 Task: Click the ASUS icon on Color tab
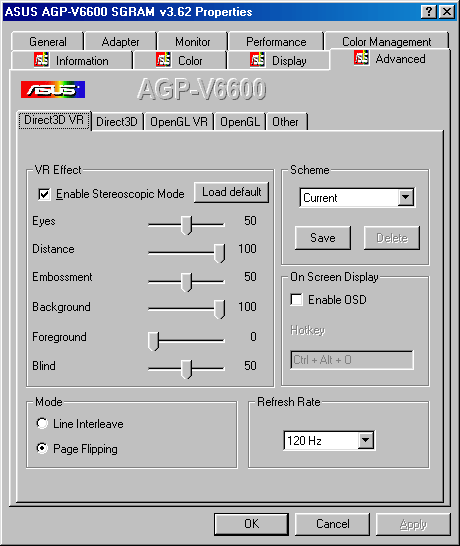coord(163,60)
